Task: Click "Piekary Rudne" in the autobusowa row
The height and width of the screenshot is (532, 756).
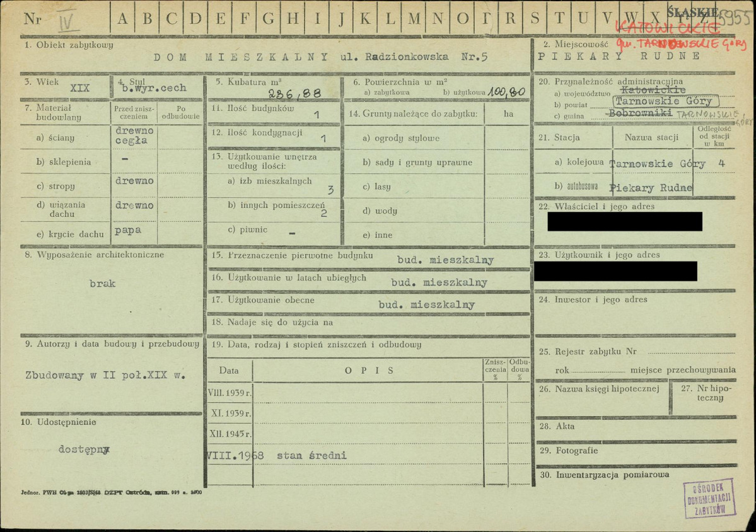Action: [x=651, y=188]
